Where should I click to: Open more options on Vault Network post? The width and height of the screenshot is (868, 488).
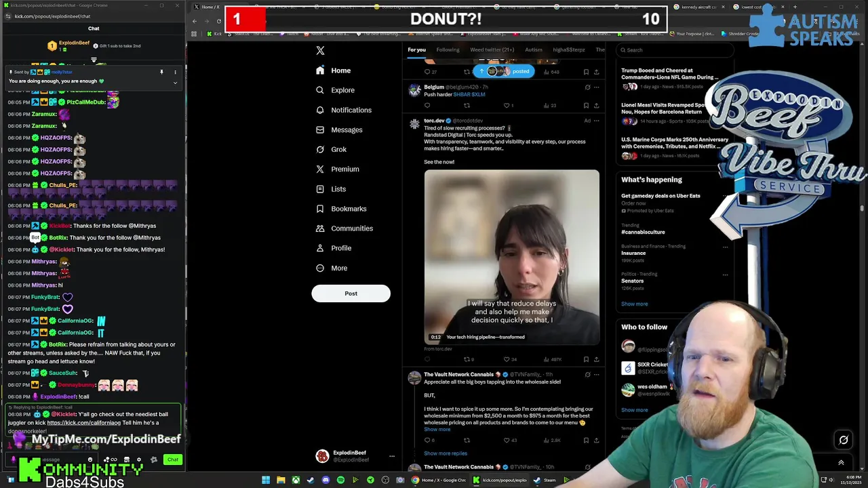pyautogui.click(x=596, y=374)
